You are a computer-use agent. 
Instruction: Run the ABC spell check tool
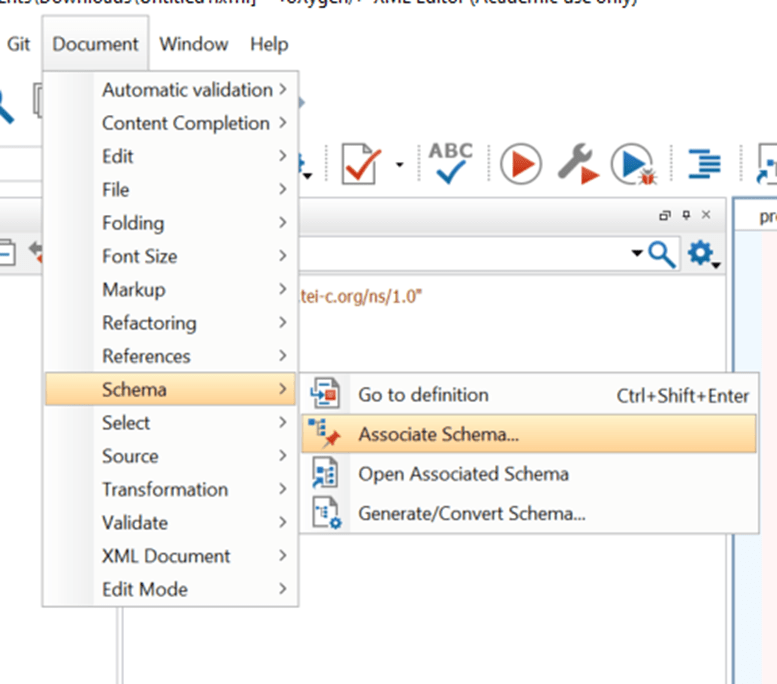pos(450,163)
